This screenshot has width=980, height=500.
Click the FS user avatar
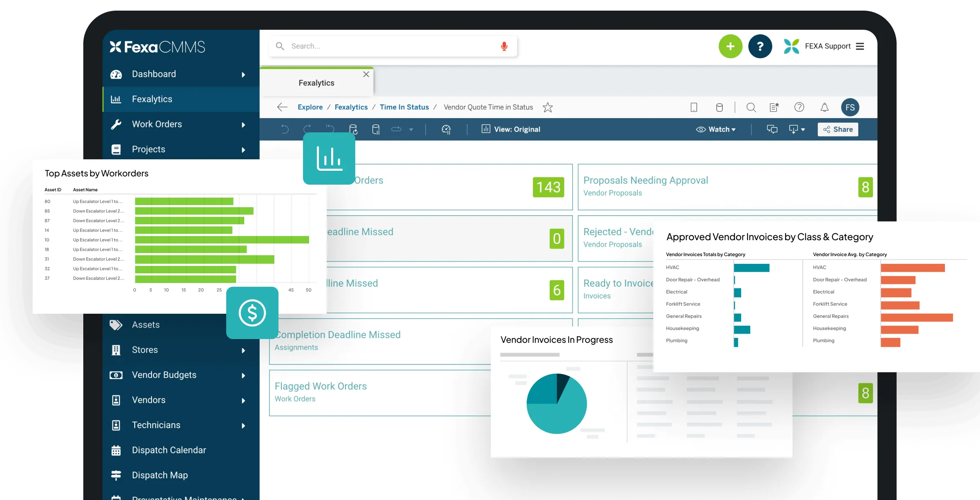pyautogui.click(x=850, y=107)
